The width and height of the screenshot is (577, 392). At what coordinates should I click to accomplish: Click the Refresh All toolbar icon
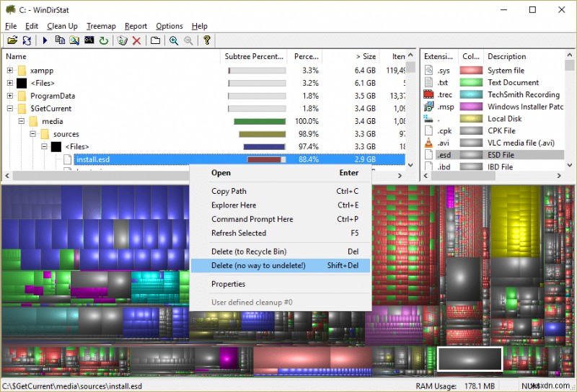pos(27,41)
